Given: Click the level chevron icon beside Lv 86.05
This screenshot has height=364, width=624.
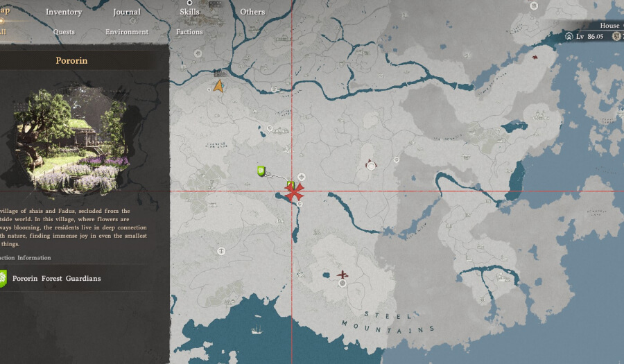Looking at the screenshot, I should [x=569, y=36].
